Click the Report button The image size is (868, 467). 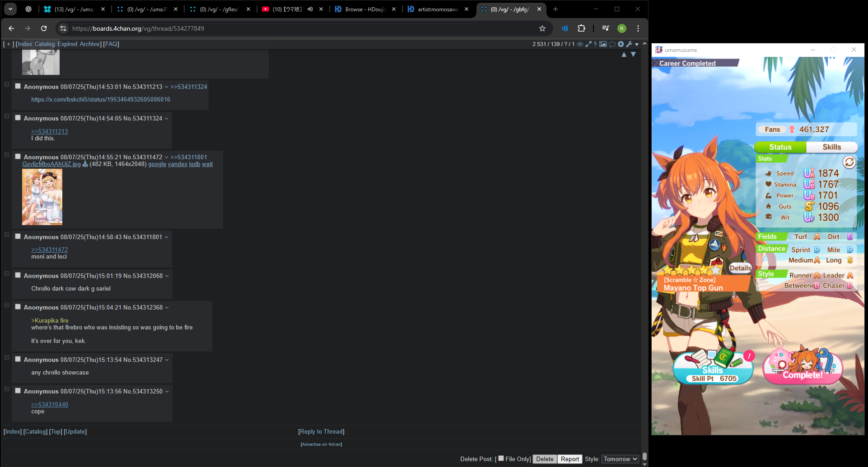(569, 459)
